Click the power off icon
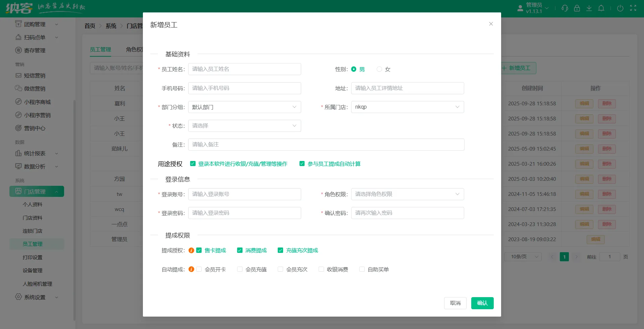The height and width of the screenshot is (329, 644). pyautogui.click(x=620, y=8)
